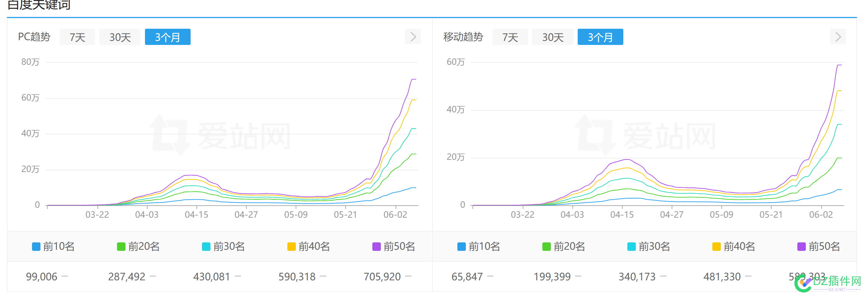Click the next arrow in 移动趋势 panel
This screenshot has height=298, width=868.
[x=838, y=36]
